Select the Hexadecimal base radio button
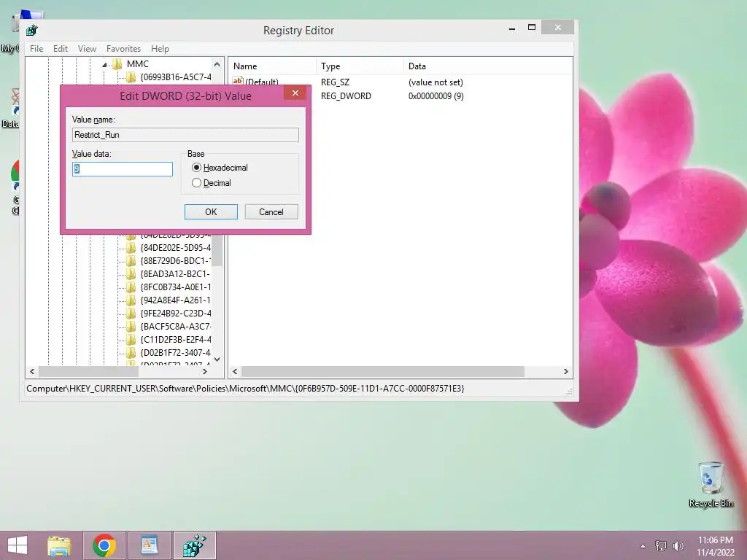The image size is (747, 560). tap(196, 168)
